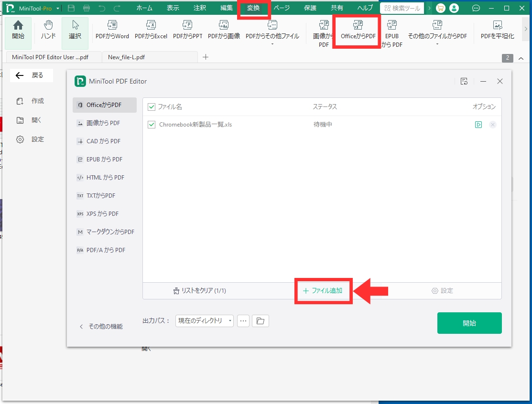The image size is (532, 404).
Task: Click EPUBからPDF in the ribbon
Action: [x=392, y=33]
